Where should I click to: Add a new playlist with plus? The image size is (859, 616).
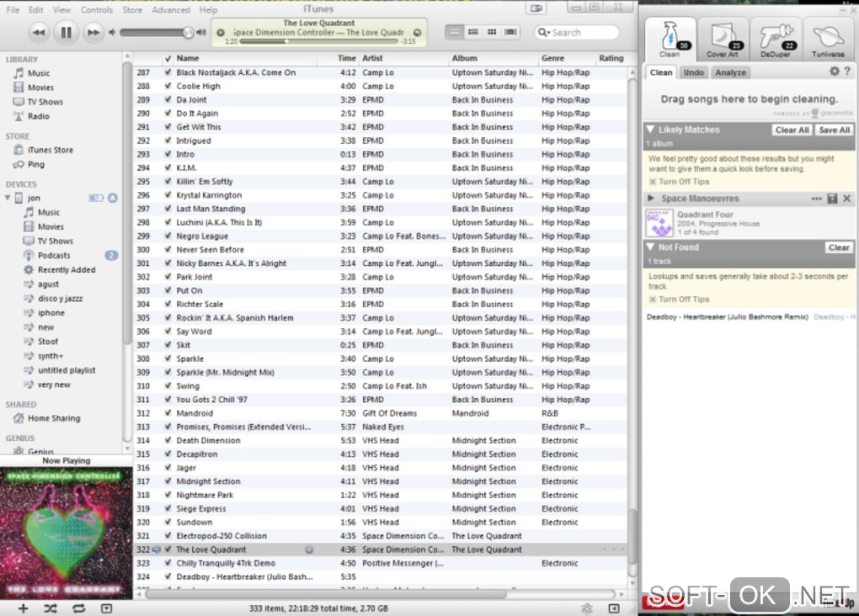[x=23, y=608]
